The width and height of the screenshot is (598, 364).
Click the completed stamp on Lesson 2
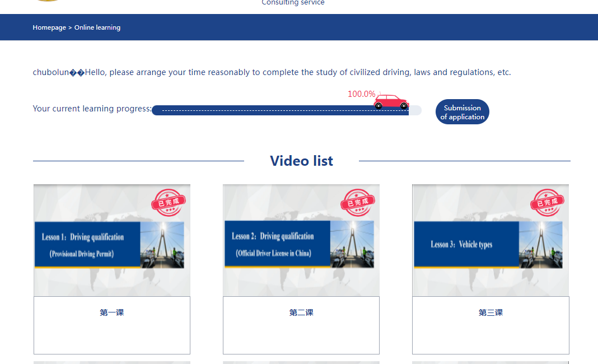(x=358, y=202)
